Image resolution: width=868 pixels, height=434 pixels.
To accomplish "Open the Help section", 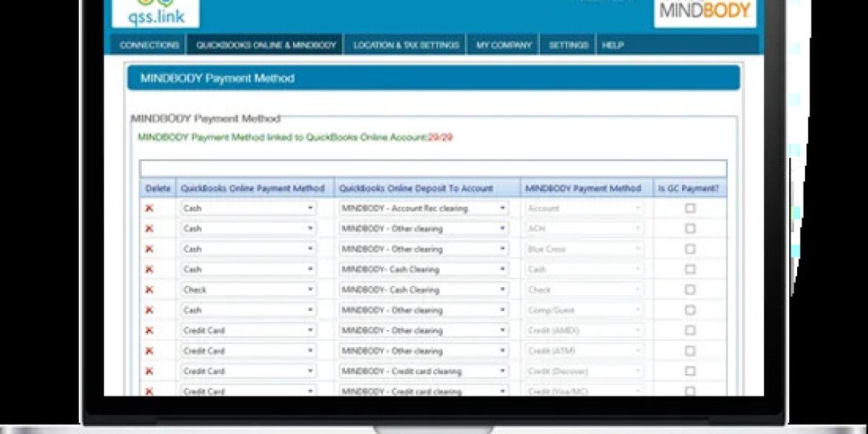I will point(613,44).
